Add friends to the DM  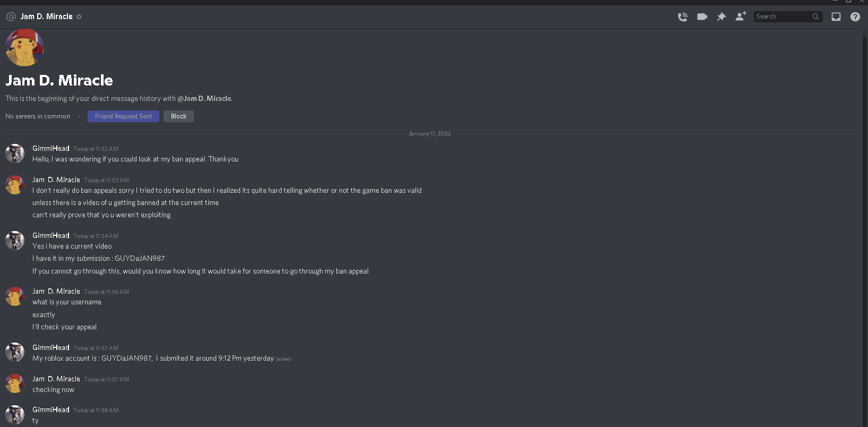coord(741,16)
